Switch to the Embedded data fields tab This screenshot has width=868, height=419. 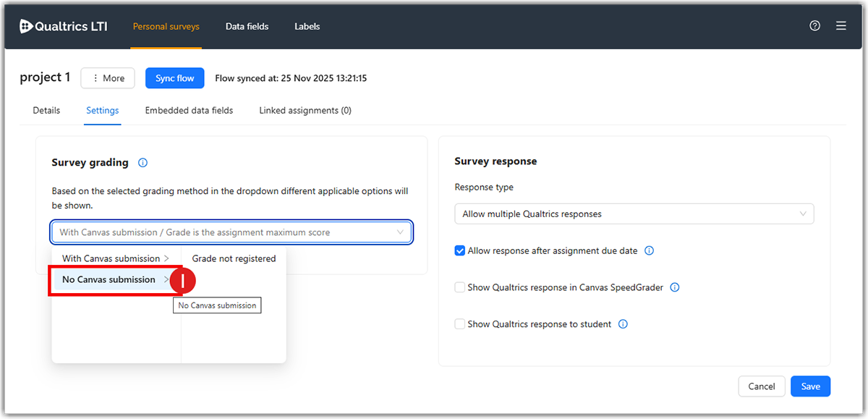pyautogui.click(x=189, y=111)
